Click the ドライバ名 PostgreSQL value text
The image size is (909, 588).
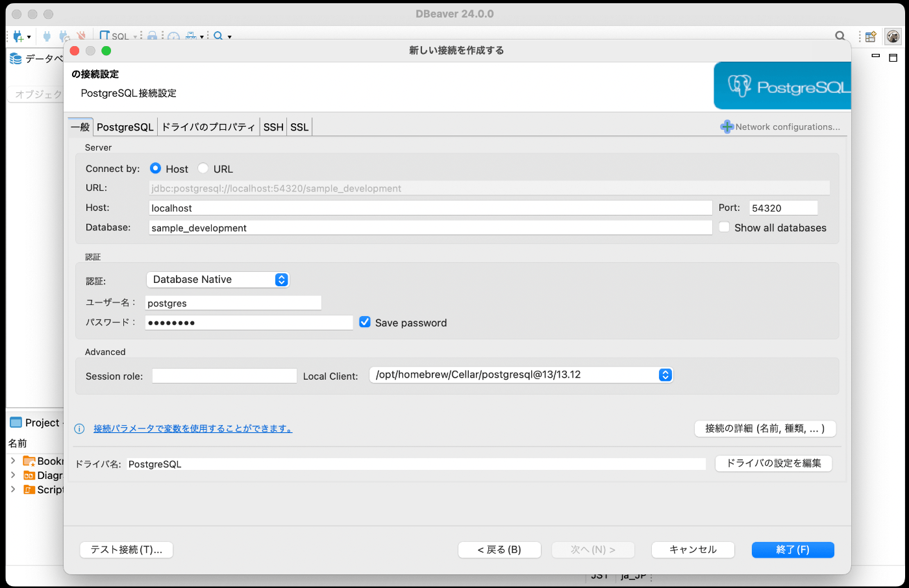pyautogui.click(x=155, y=464)
